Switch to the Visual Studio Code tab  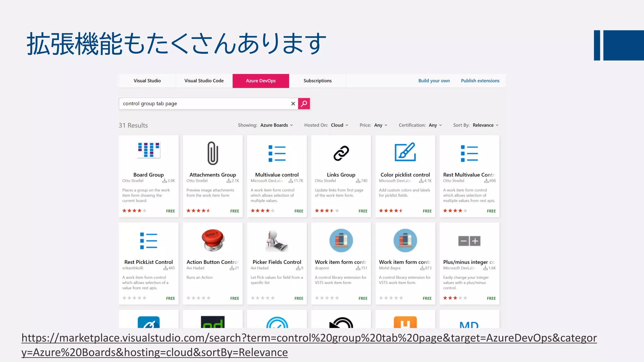[204, 81]
